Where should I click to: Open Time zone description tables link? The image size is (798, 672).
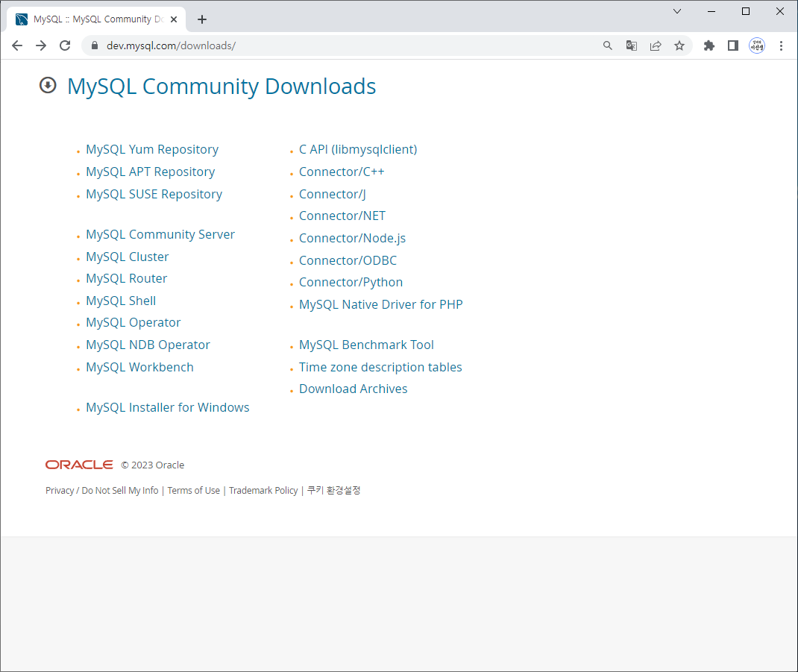(380, 368)
